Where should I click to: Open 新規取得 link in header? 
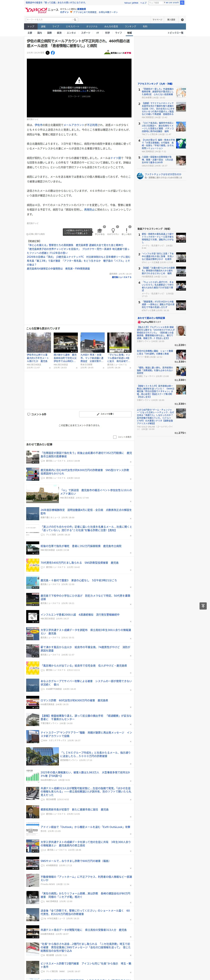point(82,9)
